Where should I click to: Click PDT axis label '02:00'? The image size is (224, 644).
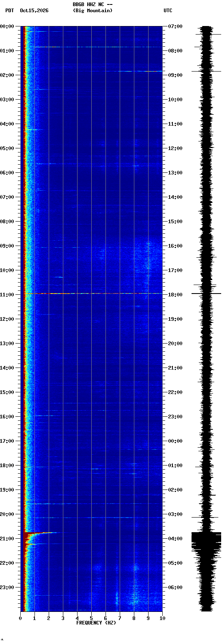7,75
